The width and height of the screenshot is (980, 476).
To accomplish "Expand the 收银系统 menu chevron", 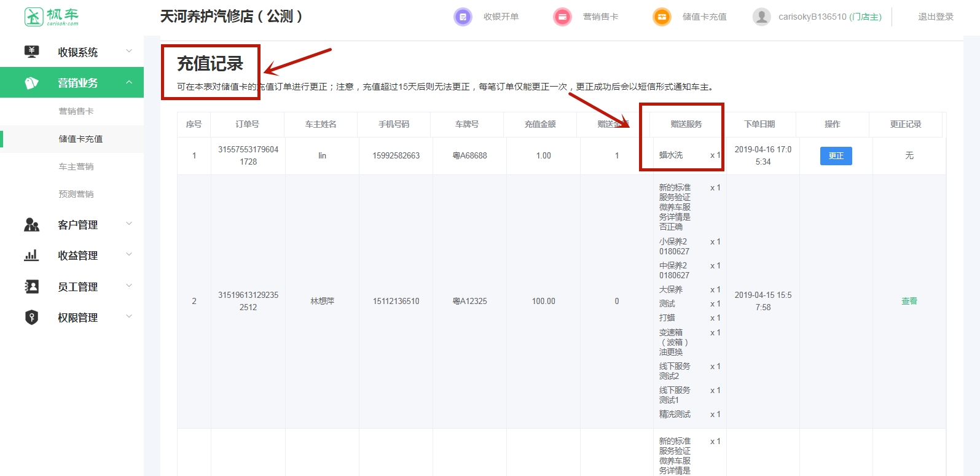I will [129, 52].
